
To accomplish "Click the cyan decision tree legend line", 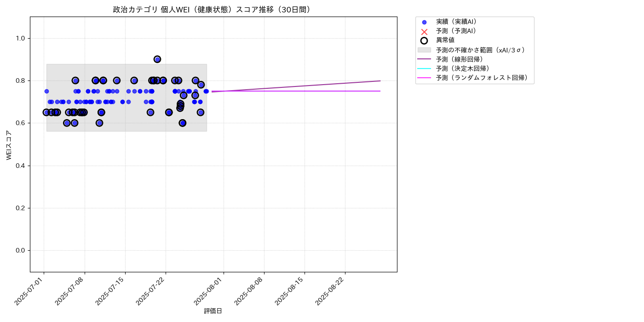I will tap(424, 69).
